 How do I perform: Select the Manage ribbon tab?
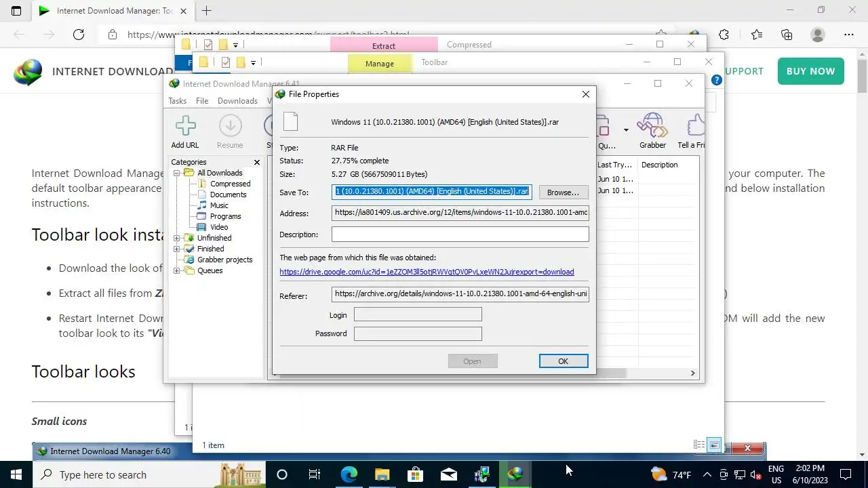(380, 63)
